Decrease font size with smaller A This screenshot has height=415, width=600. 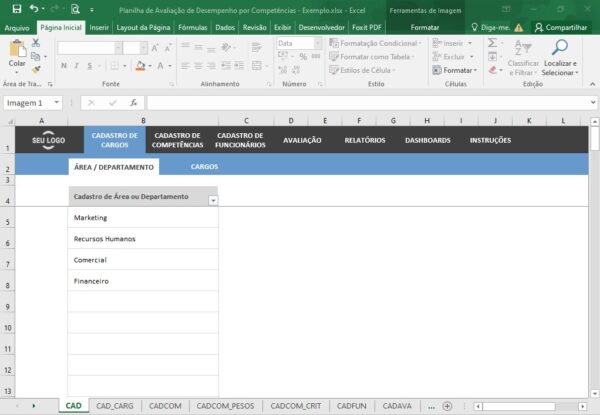[168, 48]
